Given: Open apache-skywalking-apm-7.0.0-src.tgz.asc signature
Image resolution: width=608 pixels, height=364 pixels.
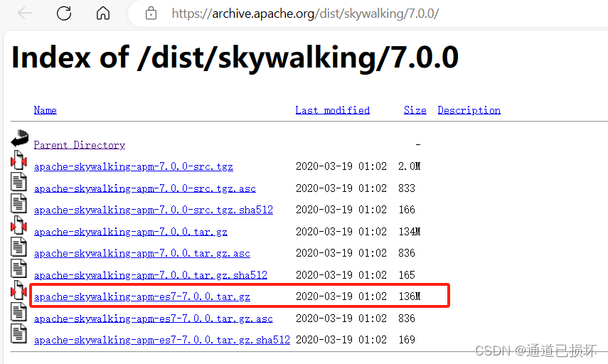Looking at the screenshot, I should [x=144, y=188].
